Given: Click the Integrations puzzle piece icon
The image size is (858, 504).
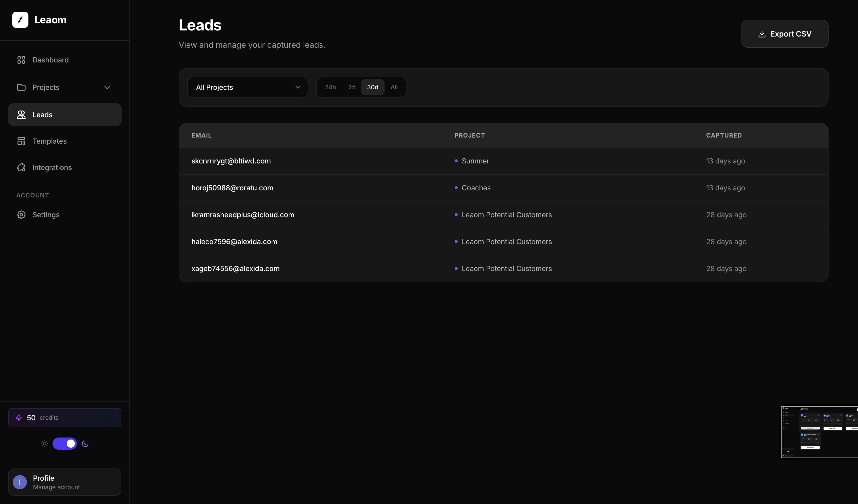Looking at the screenshot, I should tap(21, 167).
